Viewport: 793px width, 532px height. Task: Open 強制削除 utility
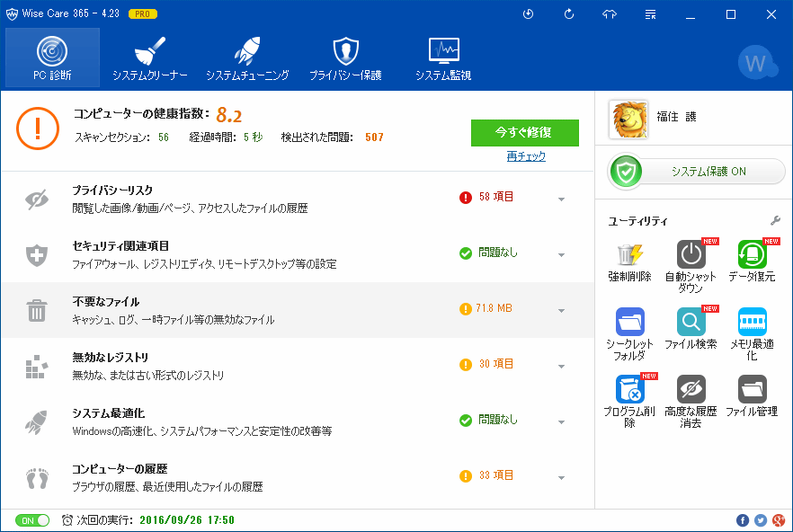pyautogui.click(x=629, y=262)
